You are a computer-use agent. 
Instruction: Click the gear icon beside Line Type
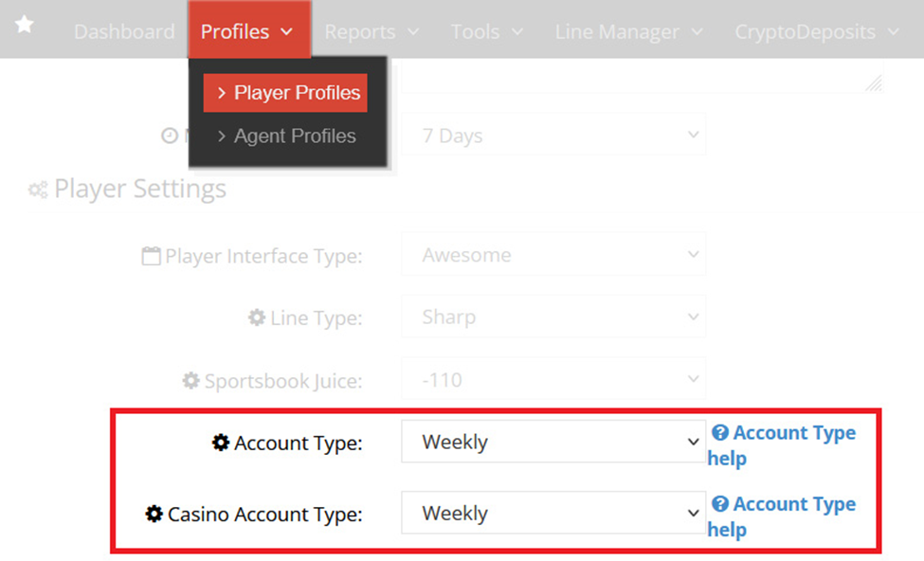(256, 317)
